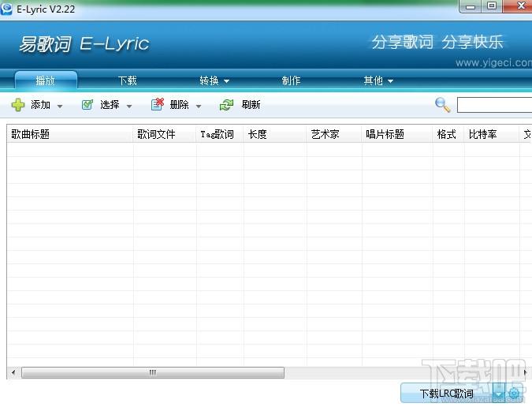Expand the 删除 dropdown arrow
This screenshot has height=407, width=532.
click(199, 106)
